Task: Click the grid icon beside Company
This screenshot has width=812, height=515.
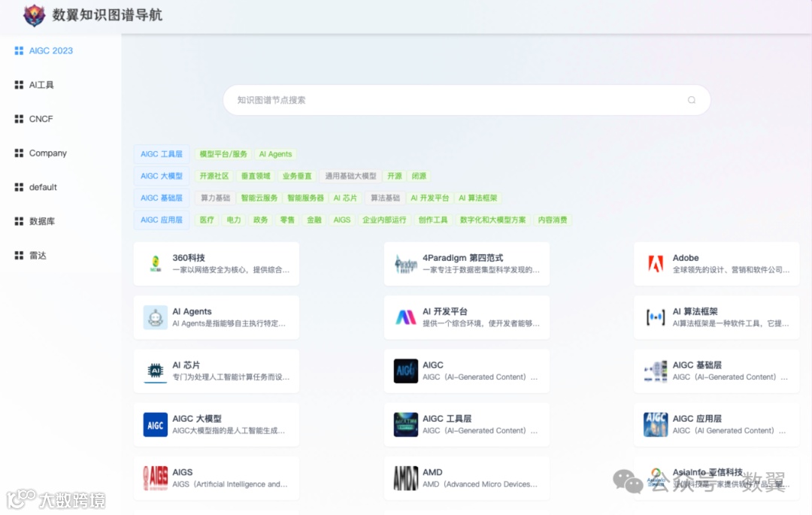Action: point(19,153)
